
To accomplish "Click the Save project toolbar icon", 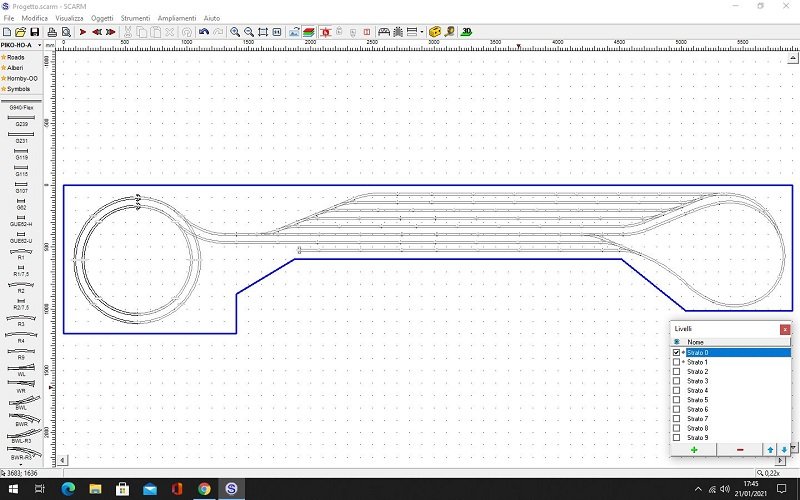I will coord(35,32).
